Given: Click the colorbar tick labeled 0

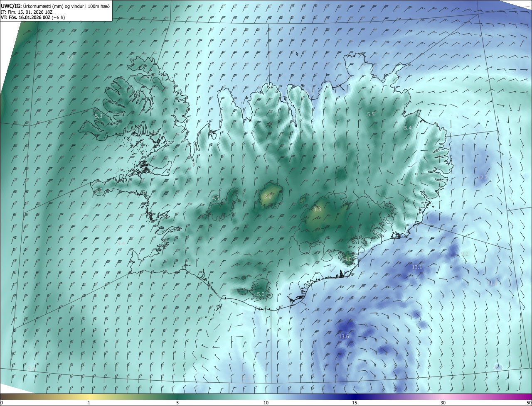Looking at the screenshot, I should click(x=2, y=403).
